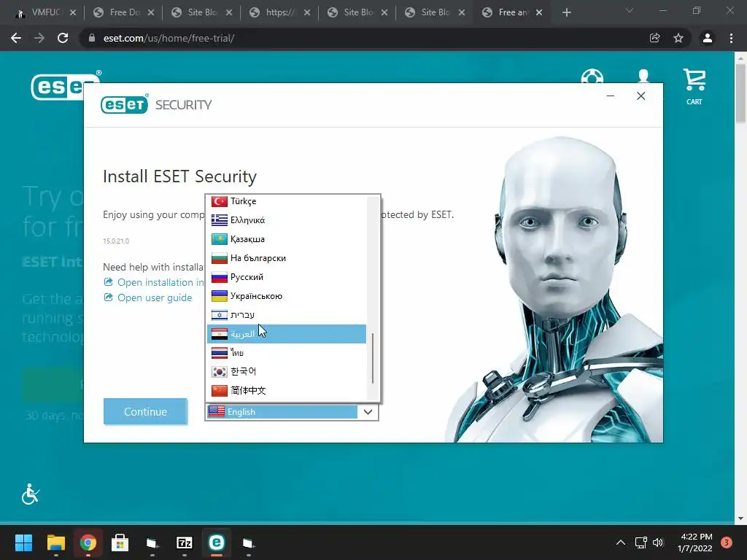Image resolution: width=747 pixels, height=560 pixels.
Task: Choose Українською language option
Action: click(286, 296)
